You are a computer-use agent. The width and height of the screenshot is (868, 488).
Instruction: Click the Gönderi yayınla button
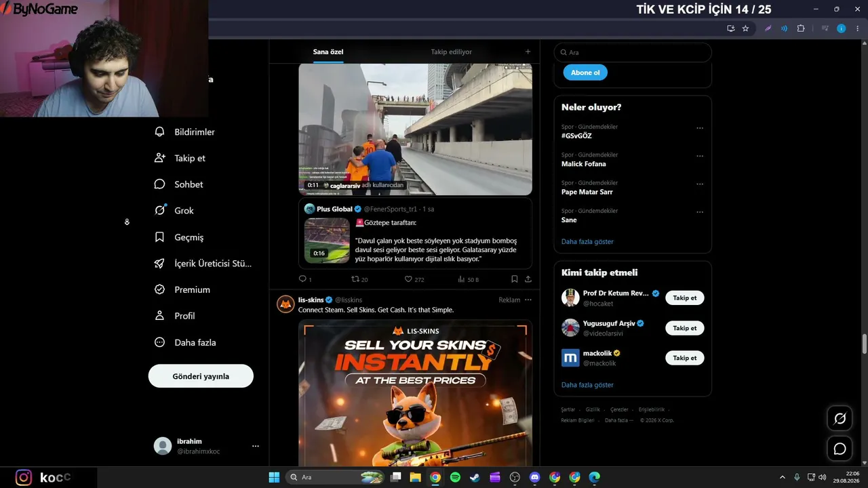[x=201, y=376]
